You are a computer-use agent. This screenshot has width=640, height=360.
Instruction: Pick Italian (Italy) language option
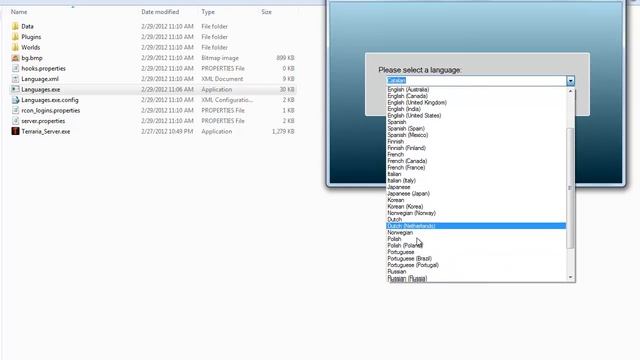402,180
